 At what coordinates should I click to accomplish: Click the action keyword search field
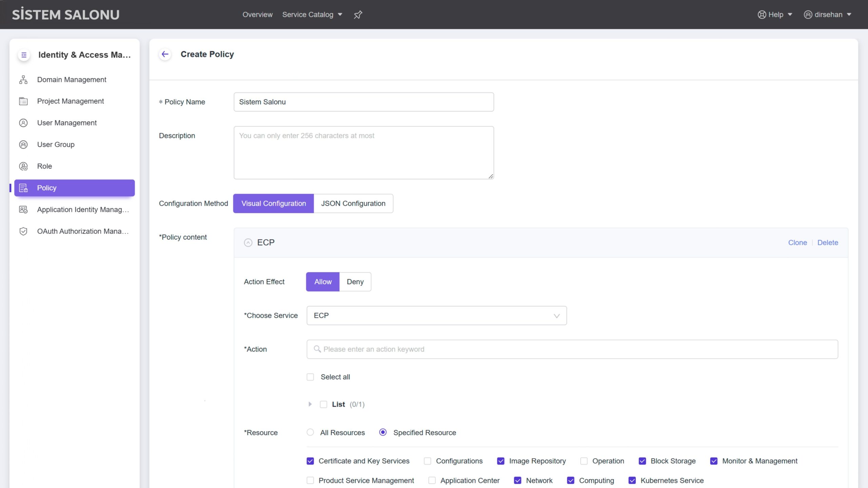click(572, 349)
